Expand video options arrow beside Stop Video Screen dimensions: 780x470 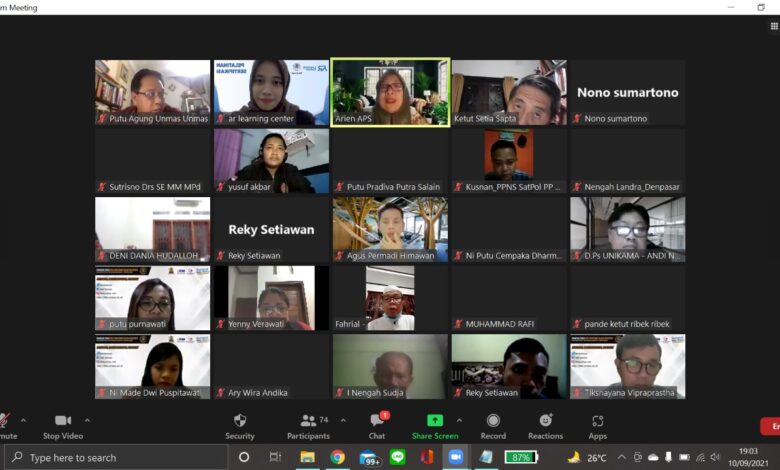coord(87,420)
